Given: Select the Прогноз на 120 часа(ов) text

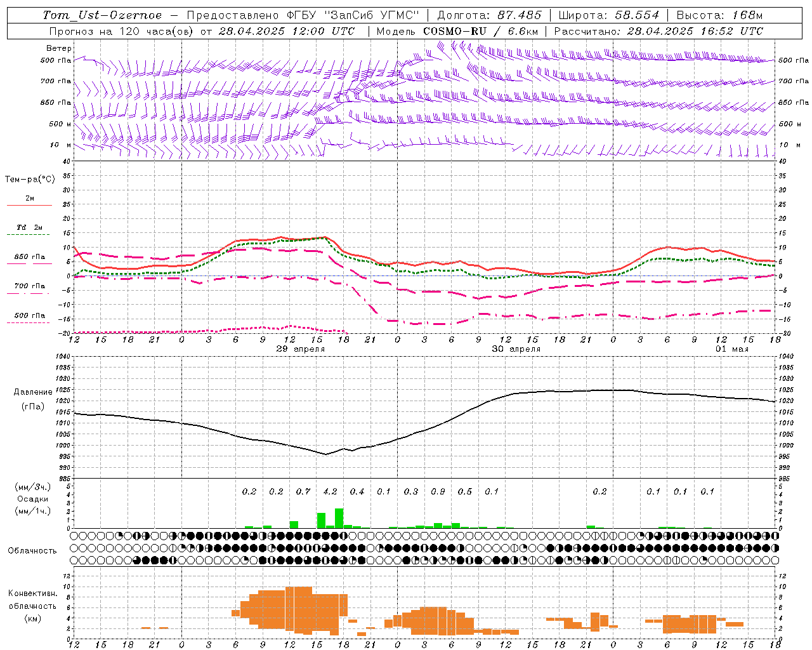Looking at the screenshot, I should tap(122, 31).
